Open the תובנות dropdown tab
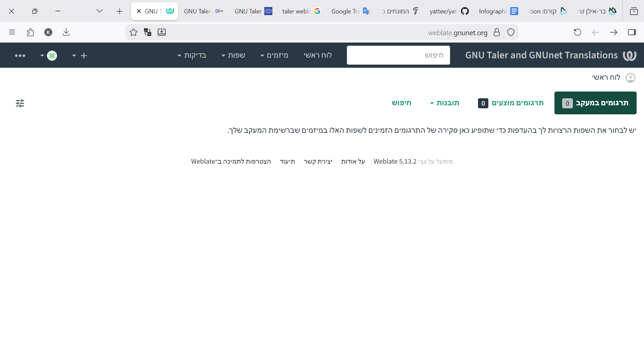Image resolution: width=644 pixels, height=338 pixels. [445, 103]
